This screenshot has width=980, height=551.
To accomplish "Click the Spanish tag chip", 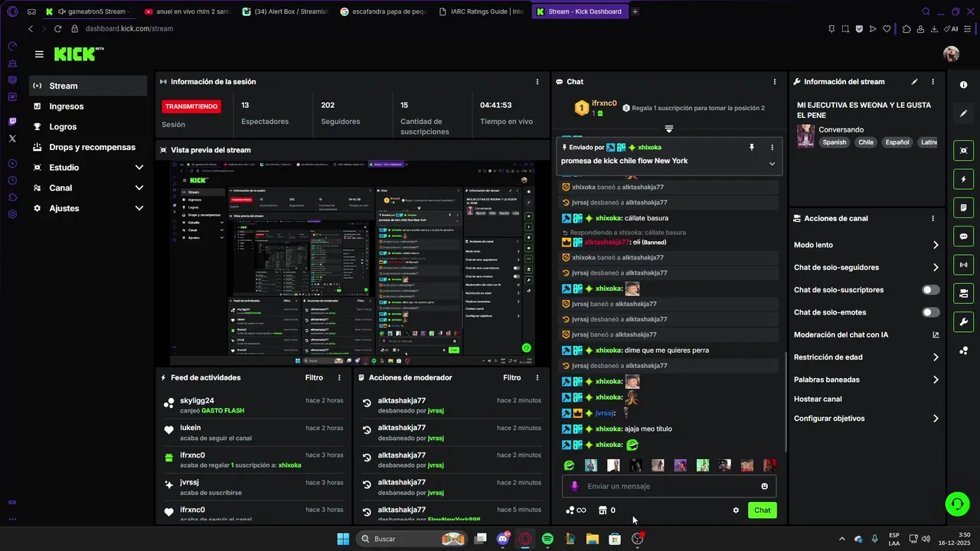I will point(835,142).
